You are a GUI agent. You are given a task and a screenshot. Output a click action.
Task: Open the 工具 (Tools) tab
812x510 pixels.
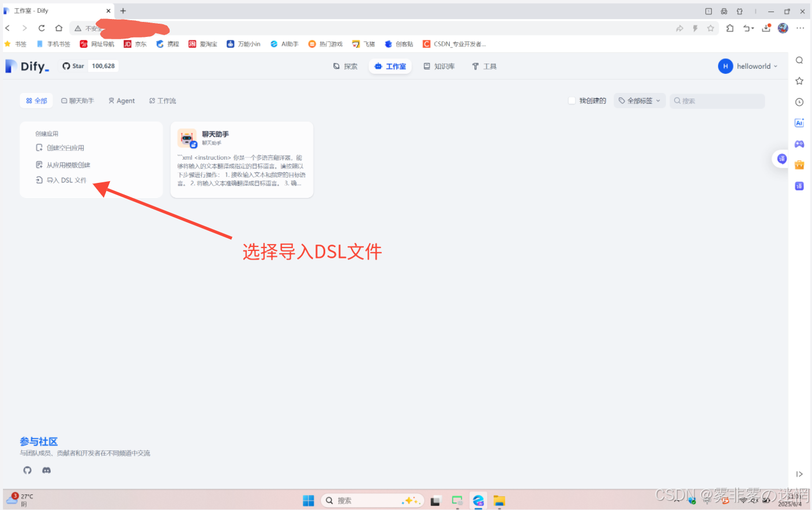click(x=484, y=66)
